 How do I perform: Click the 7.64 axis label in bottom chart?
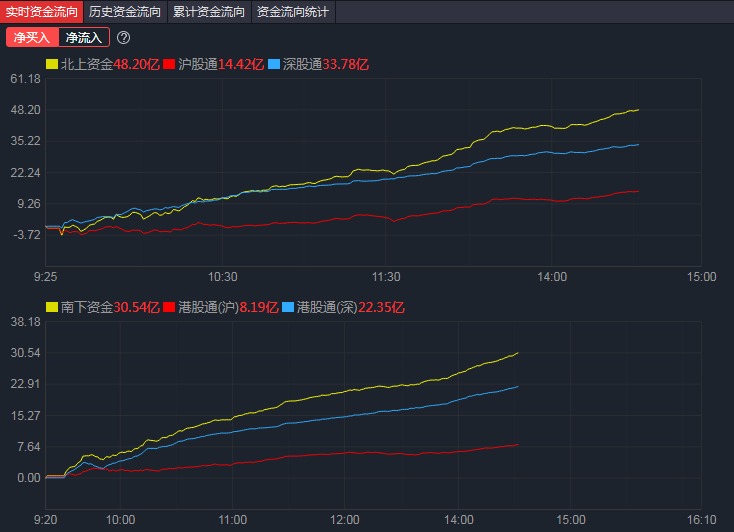click(29, 447)
